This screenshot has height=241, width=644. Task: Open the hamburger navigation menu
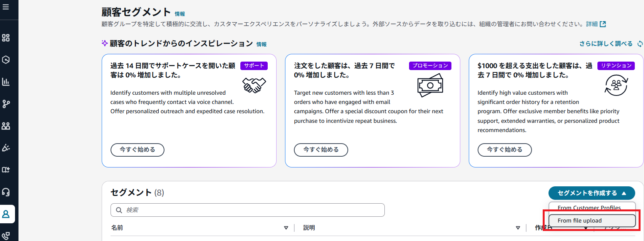(6, 7)
